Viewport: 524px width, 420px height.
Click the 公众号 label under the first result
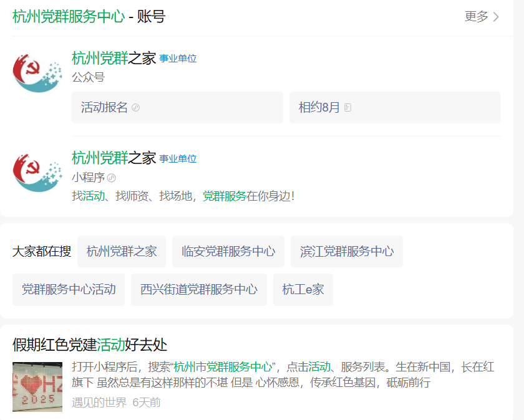click(88, 77)
